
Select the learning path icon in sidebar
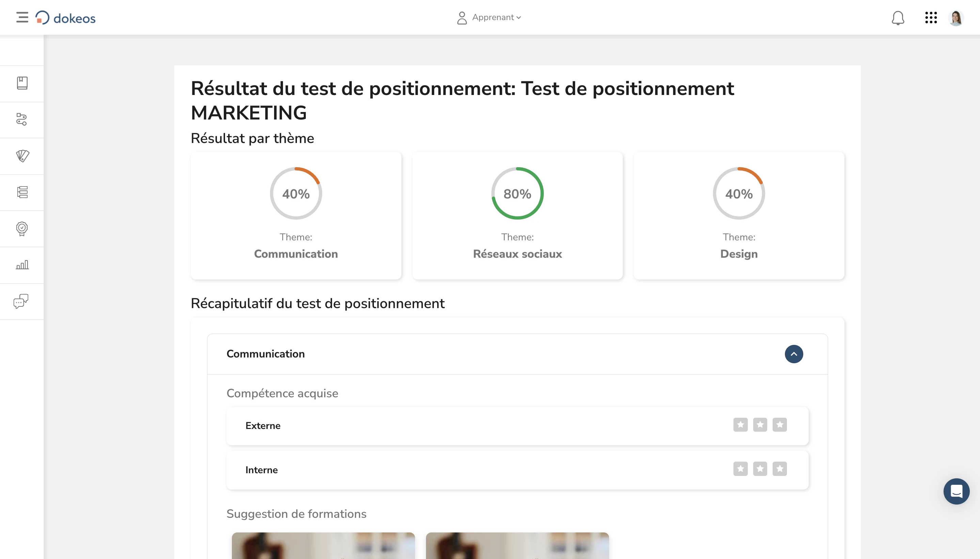coord(21,120)
